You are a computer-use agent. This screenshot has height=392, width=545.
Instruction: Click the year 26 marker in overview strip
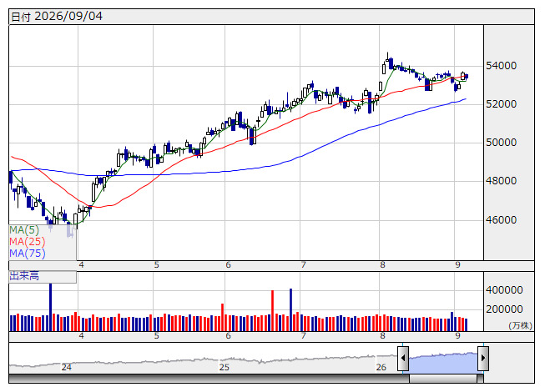pyautogui.click(x=381, y=367)
